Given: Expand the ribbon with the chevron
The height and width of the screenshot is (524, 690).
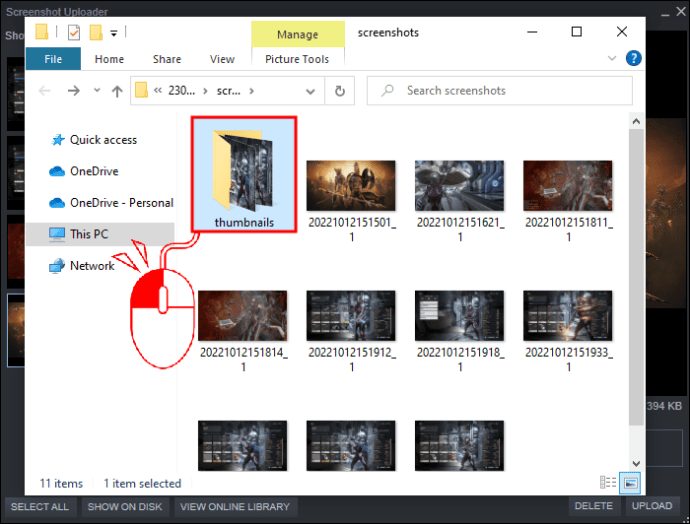Looking at the screenshot, I should coord(612,58).
